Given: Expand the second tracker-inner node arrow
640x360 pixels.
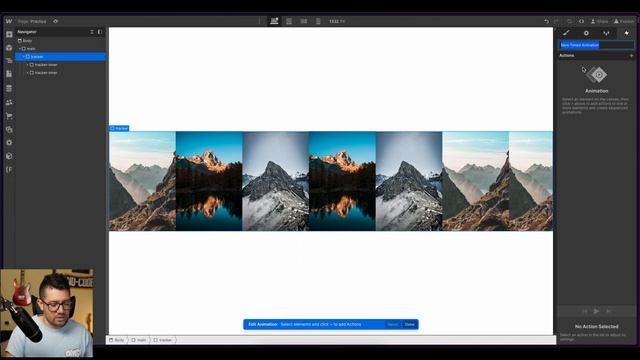Looking at the screenshot, I should point(27,73).
